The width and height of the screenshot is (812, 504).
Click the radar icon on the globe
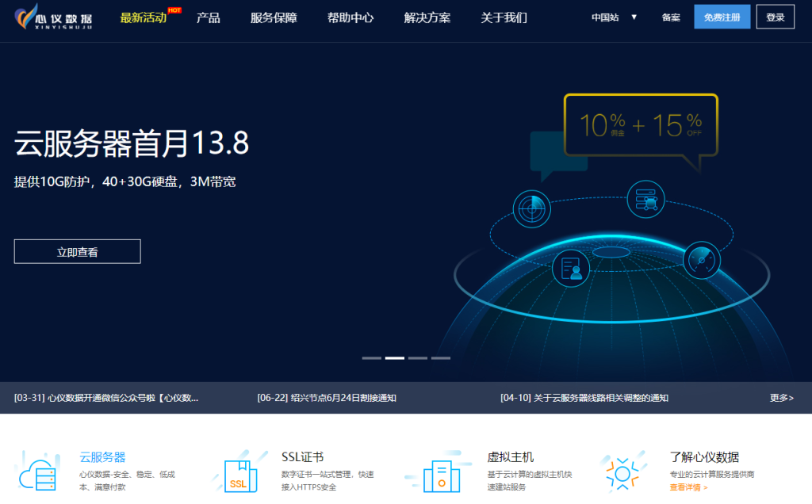[x=532, y=209]
